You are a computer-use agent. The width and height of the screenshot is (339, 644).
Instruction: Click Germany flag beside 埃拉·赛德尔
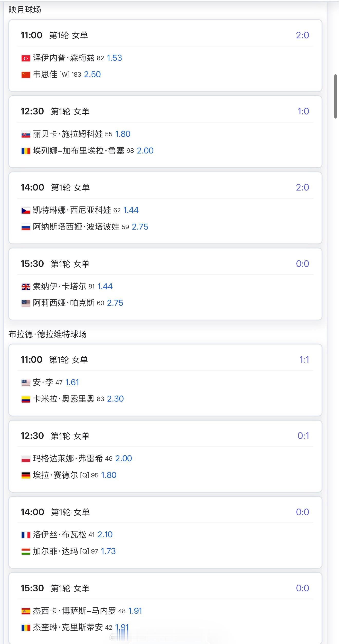pos(26,475)
